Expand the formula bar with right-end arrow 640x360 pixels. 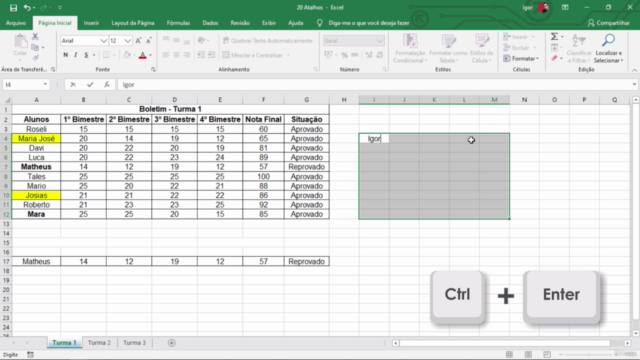[x=634, y=84]
